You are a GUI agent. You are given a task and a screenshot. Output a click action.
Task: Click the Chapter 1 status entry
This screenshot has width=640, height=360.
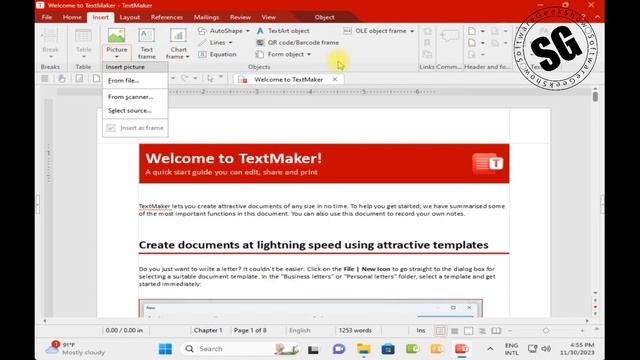click(x=208, y=331)
